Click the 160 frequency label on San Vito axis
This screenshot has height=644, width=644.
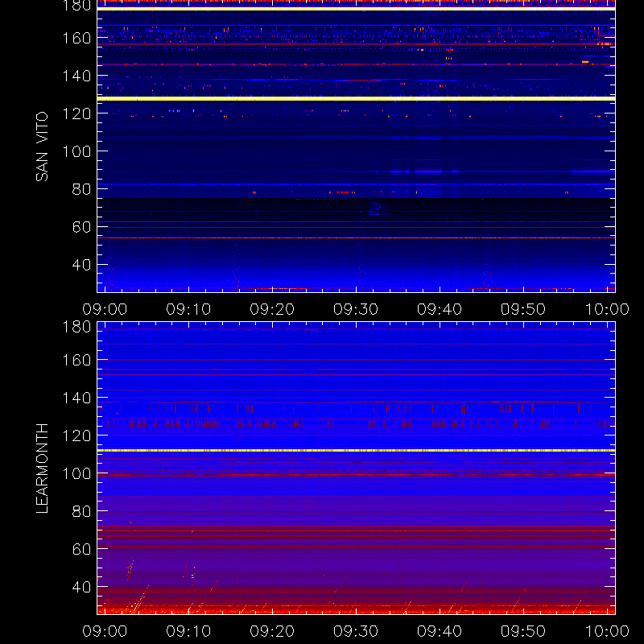[76, 38]
